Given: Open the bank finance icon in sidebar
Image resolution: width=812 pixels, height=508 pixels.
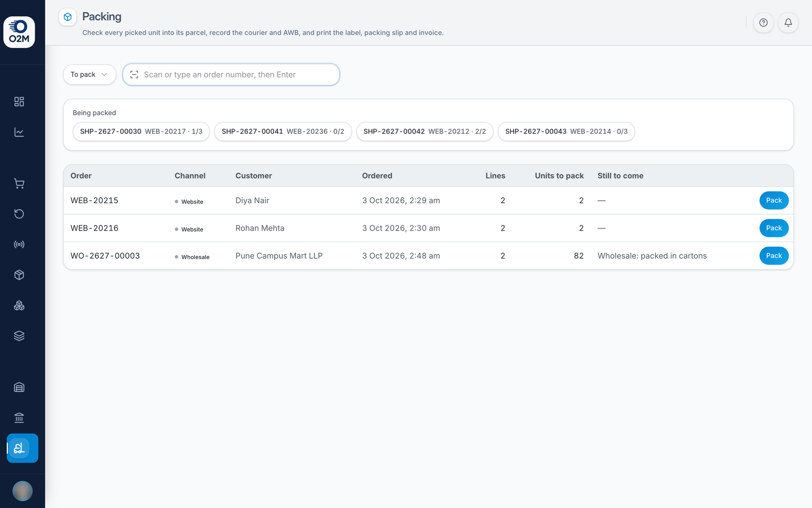Looking at the screenshot, I should tap(19, 417).
